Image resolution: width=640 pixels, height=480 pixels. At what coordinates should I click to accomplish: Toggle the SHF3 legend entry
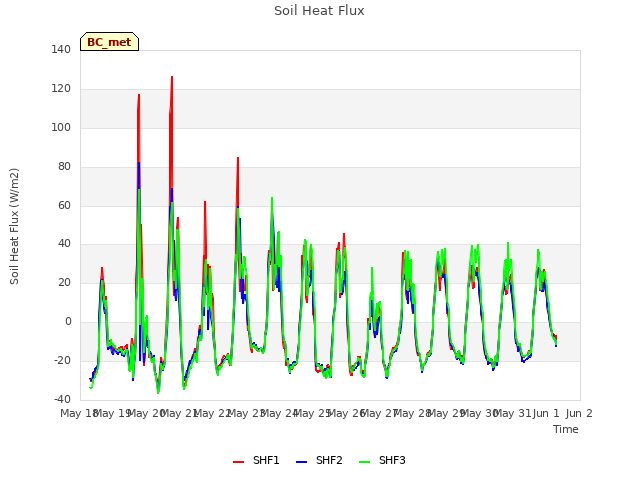[x=382, y=460]
